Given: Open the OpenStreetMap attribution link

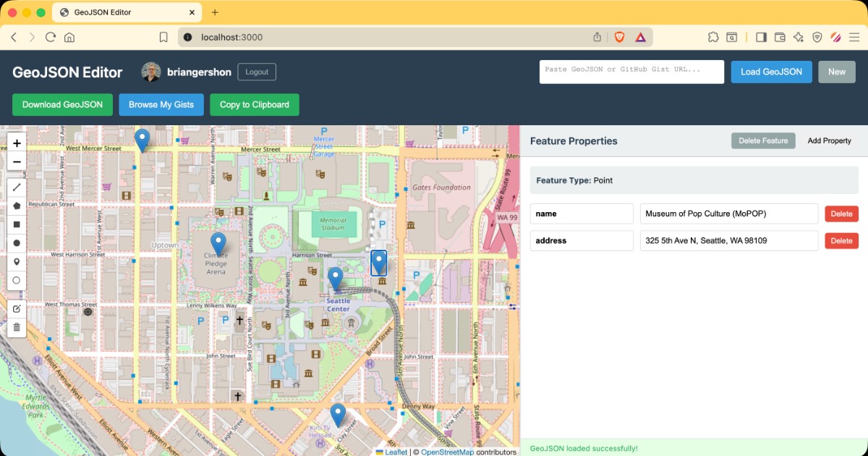Looking at the screenshot, I should 447,452.
